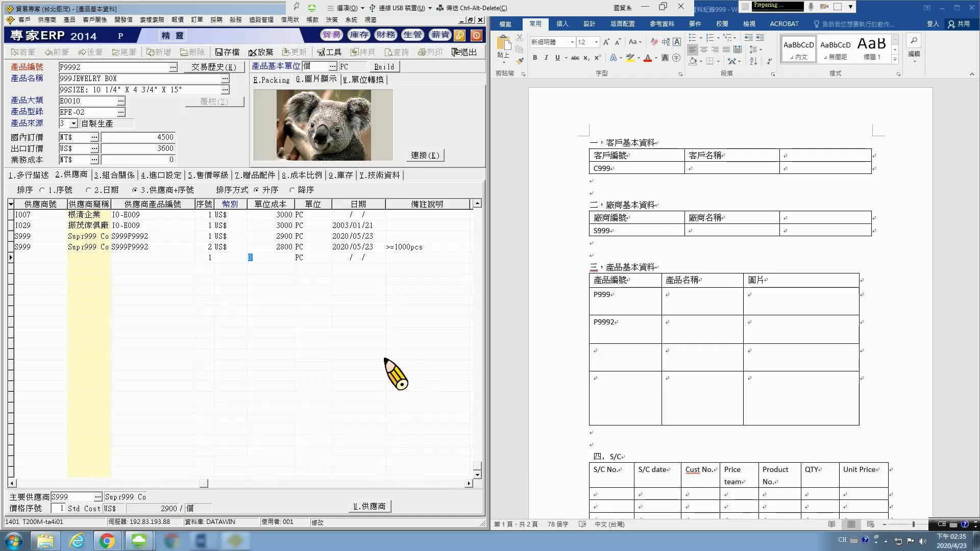Adjust the Word zoom slider
The height and width of the screenshot is (551, 980).
[913, 524]
